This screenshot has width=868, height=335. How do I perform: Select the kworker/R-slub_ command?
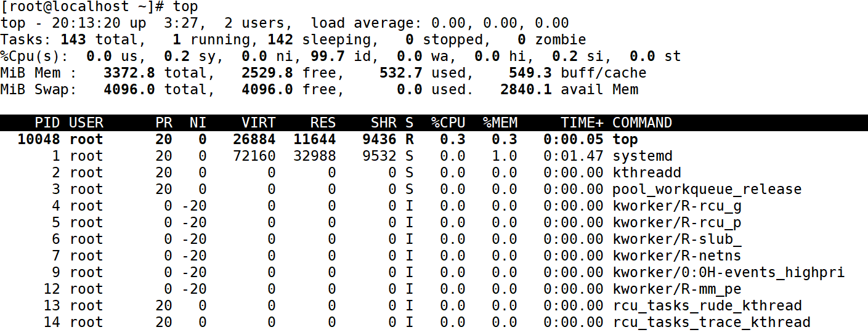[x=677, y=239]
